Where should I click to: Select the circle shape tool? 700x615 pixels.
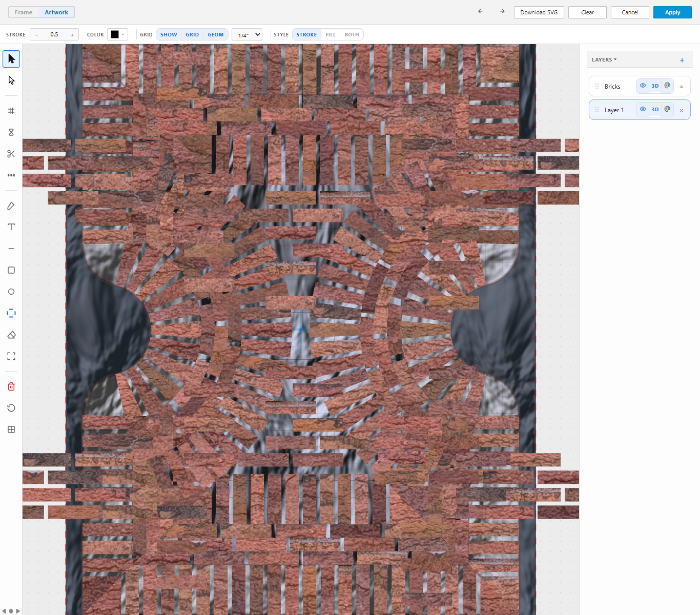pos(11,292)
